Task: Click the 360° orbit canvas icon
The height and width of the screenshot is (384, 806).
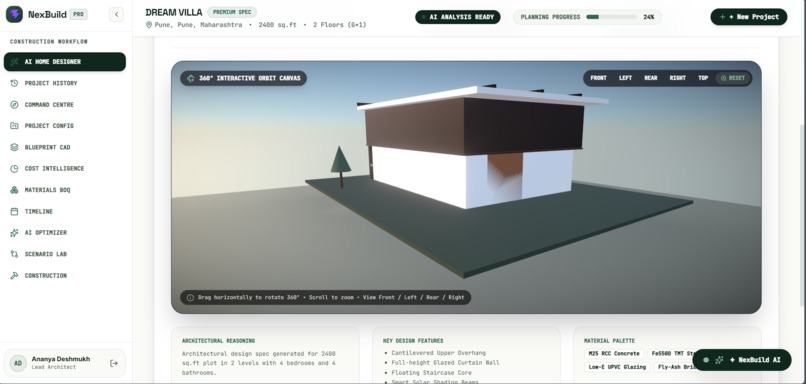Action: click(191, 78)
